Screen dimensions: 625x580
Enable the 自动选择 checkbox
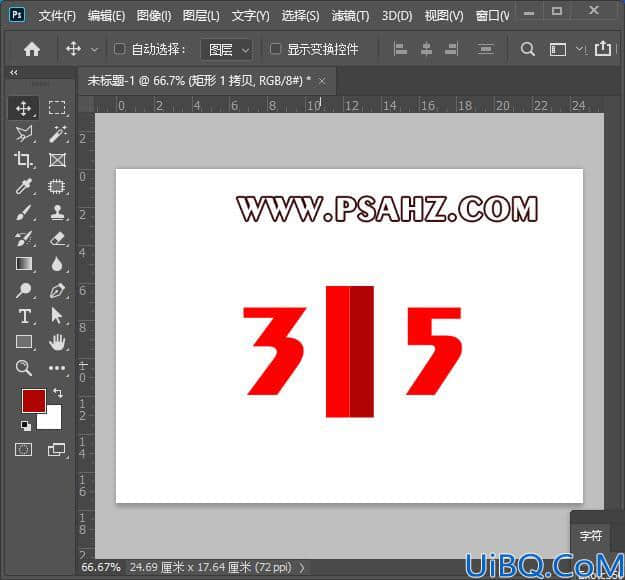pyautogui.click(x=119, y=49)
